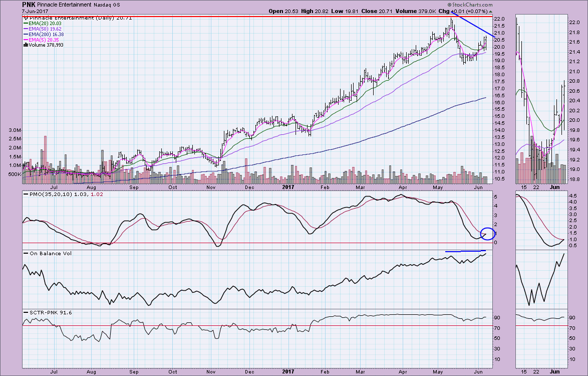Click the Low 19.81 value
Image resolution: width=588 pixels, height=376 pixels.
(345, 11)
